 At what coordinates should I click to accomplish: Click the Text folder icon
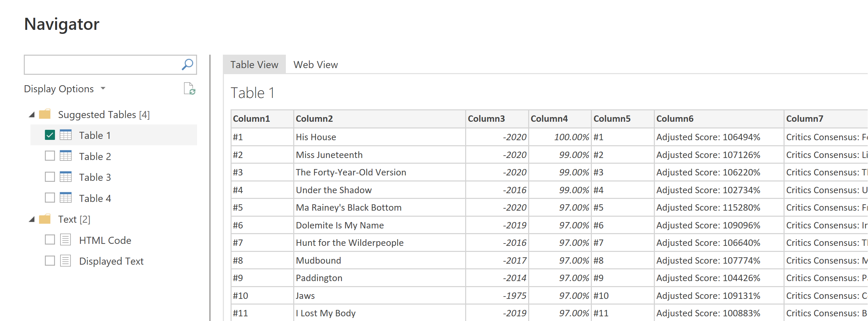[45, 219]
